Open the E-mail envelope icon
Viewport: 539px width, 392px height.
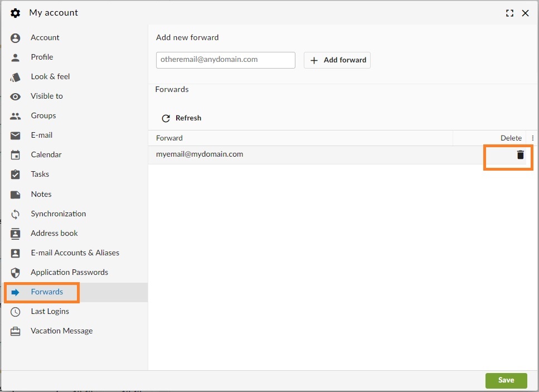coord(15,135)
